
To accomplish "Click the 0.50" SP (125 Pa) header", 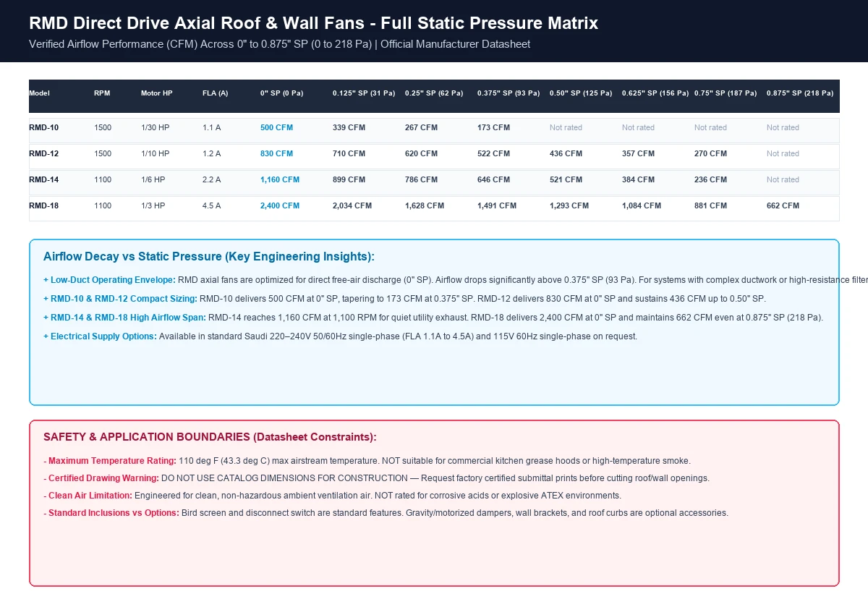I will click(581, 93).
